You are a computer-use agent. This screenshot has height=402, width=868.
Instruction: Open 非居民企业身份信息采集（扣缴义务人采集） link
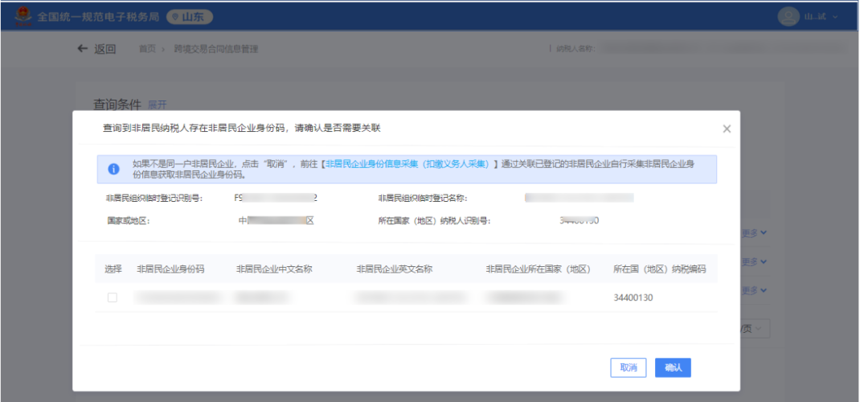(409, 164)
